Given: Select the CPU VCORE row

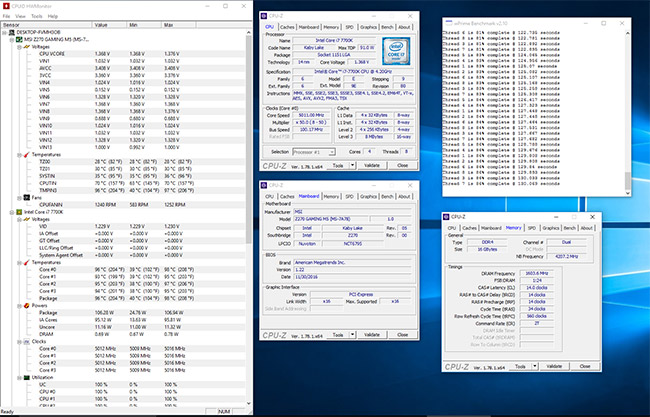Looking at the screenshot, I should [123, 54].
